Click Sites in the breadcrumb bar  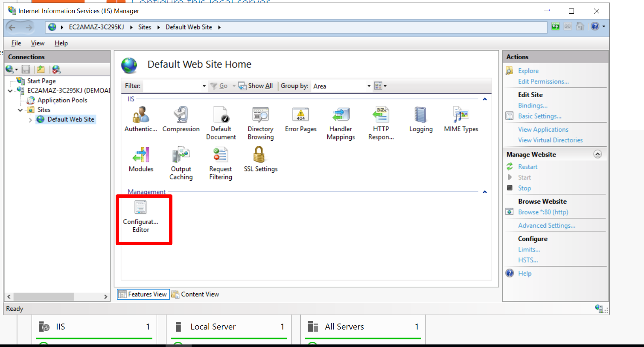coord(145,27)
